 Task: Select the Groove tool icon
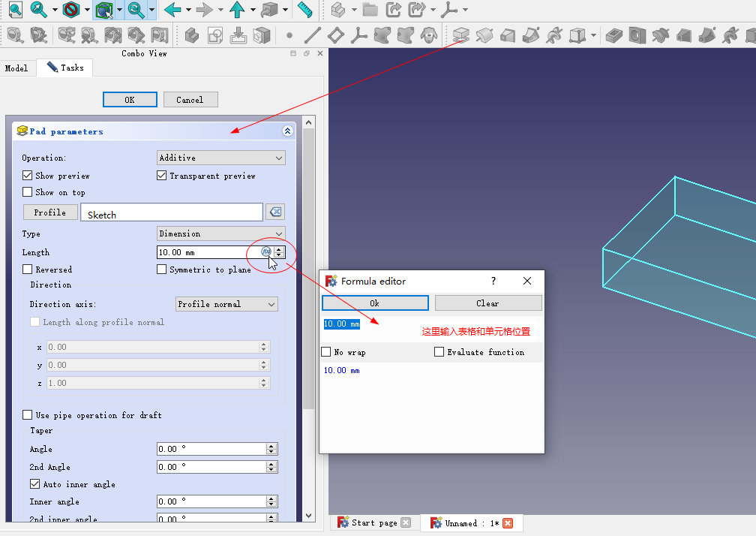tap(661, 35)
